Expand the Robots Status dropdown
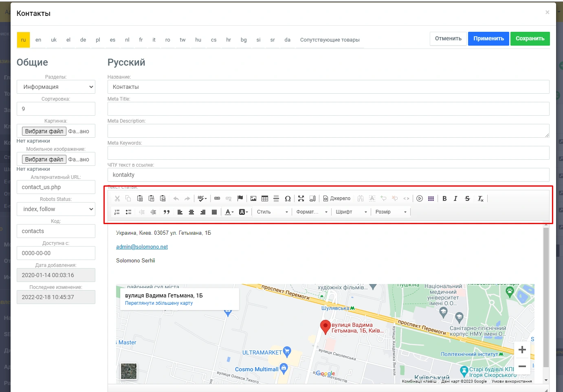Image resolution: width=563 pixels, height=392 pixels. [56, 209]
